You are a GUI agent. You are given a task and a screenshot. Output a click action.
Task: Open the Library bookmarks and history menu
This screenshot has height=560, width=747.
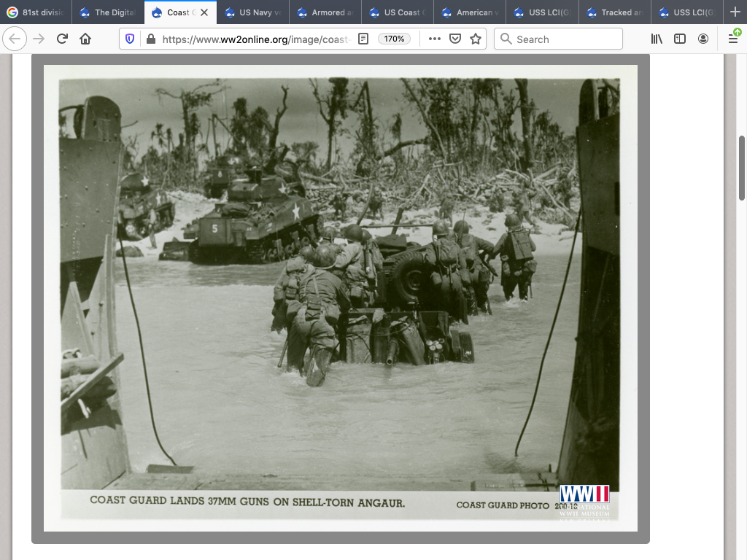click(x=657, y=39)
